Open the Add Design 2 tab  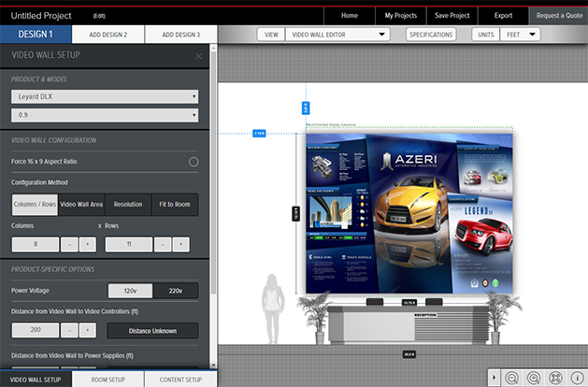108,35
